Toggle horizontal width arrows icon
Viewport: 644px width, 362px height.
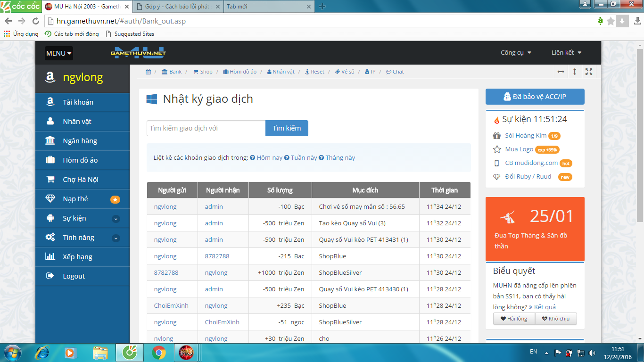[x=561, y=72]
